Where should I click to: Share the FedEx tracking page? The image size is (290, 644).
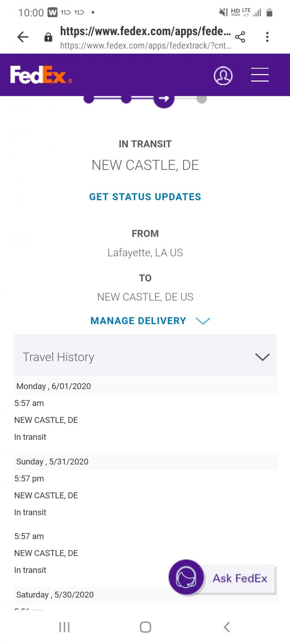[240, 37]
